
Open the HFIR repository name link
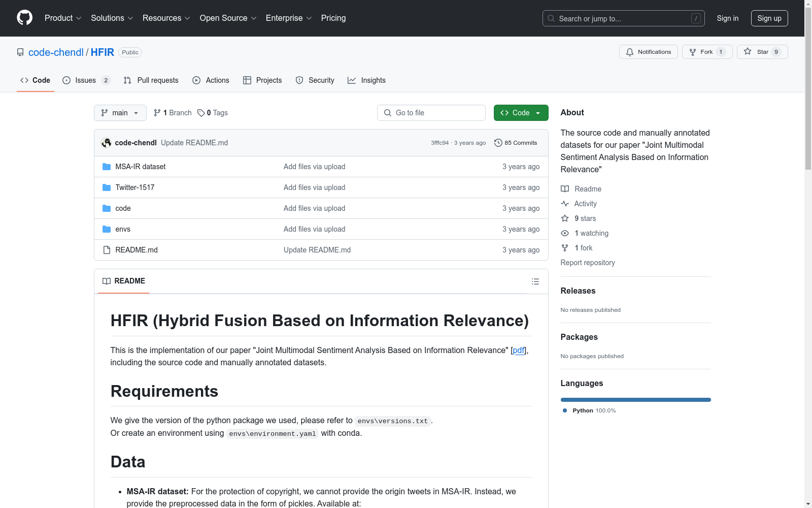(x=103, y=52)
